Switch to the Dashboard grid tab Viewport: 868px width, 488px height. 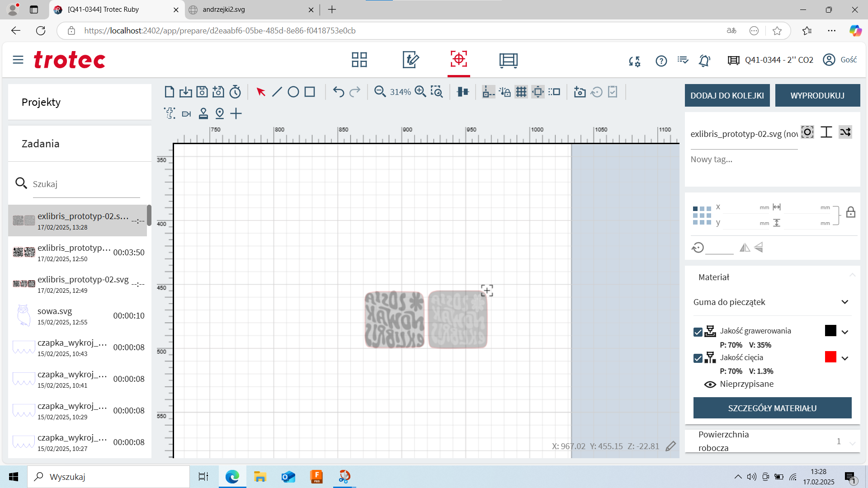click(359, 60)
